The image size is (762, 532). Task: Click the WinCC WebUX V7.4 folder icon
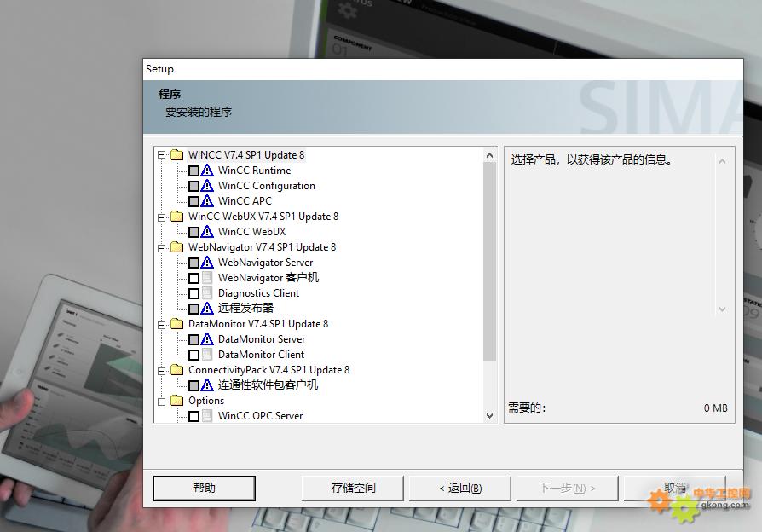tap(177, 217)
